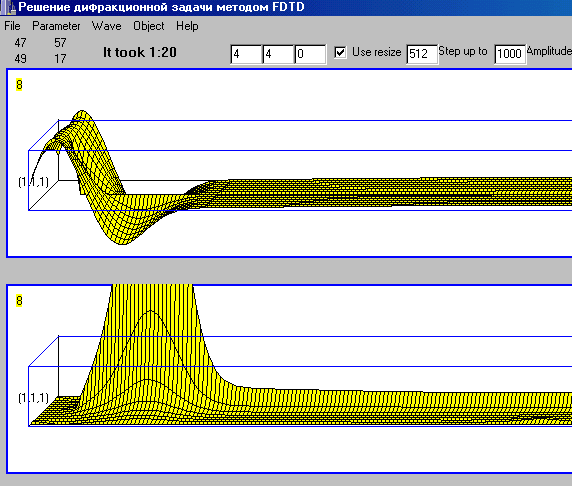Click the (1,1,1) origin label in lower plot
This screenshot has height=486, width=572.
tap(33, 397)
